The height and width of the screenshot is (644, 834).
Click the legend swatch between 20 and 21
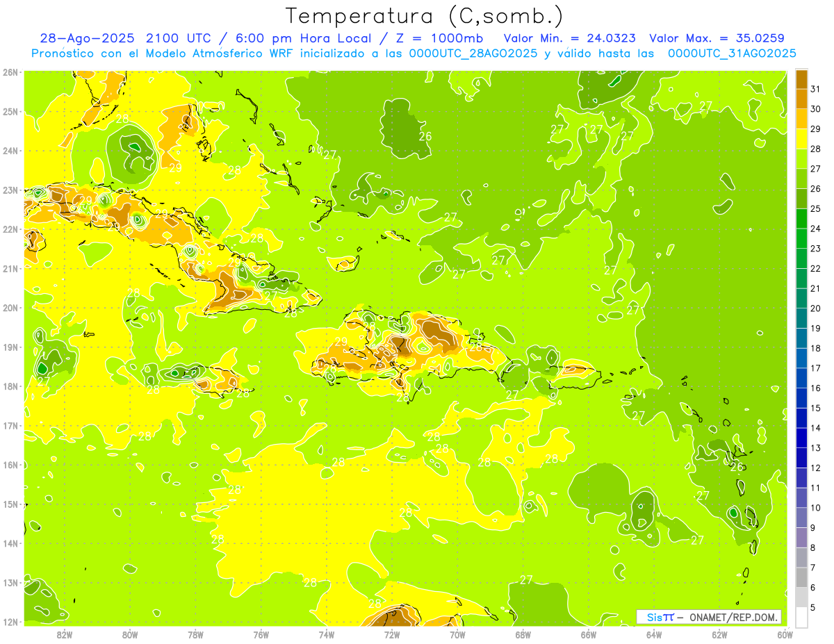click(801, 298)
